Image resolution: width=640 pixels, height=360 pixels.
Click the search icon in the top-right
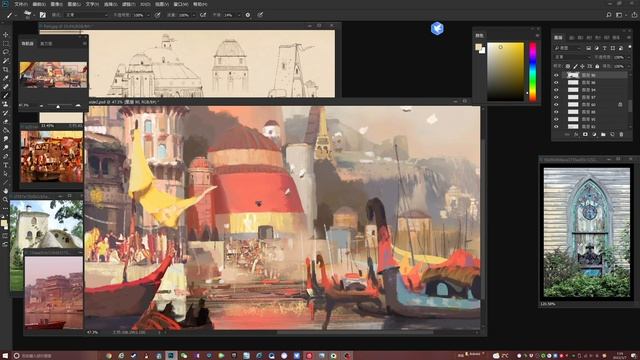[609, 15]
